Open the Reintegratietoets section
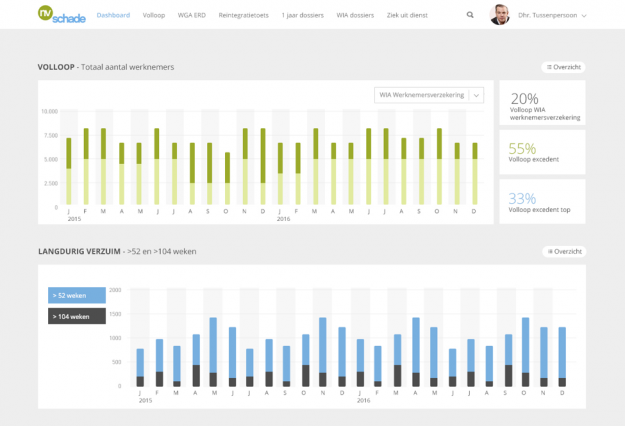 pos(243,16)
